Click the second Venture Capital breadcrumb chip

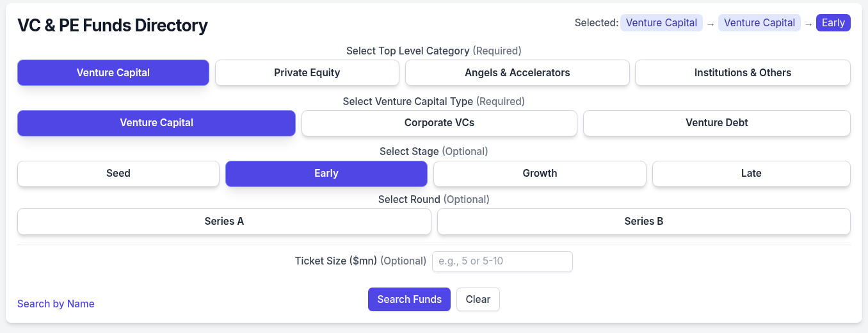coord(759,23)
